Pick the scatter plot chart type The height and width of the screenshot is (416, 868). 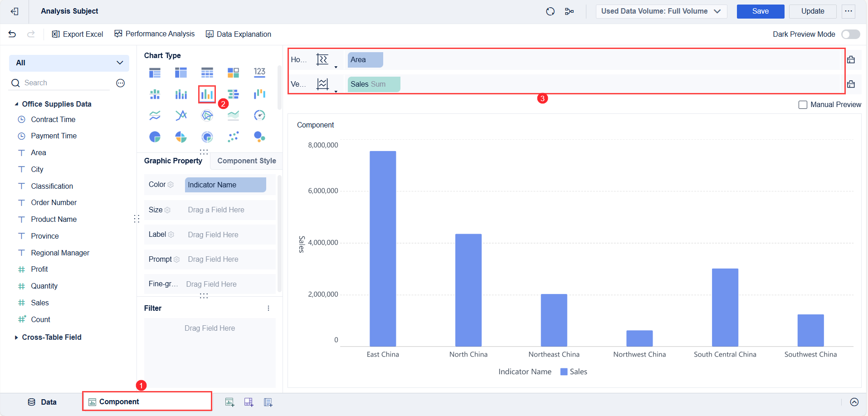pos(233,137)
